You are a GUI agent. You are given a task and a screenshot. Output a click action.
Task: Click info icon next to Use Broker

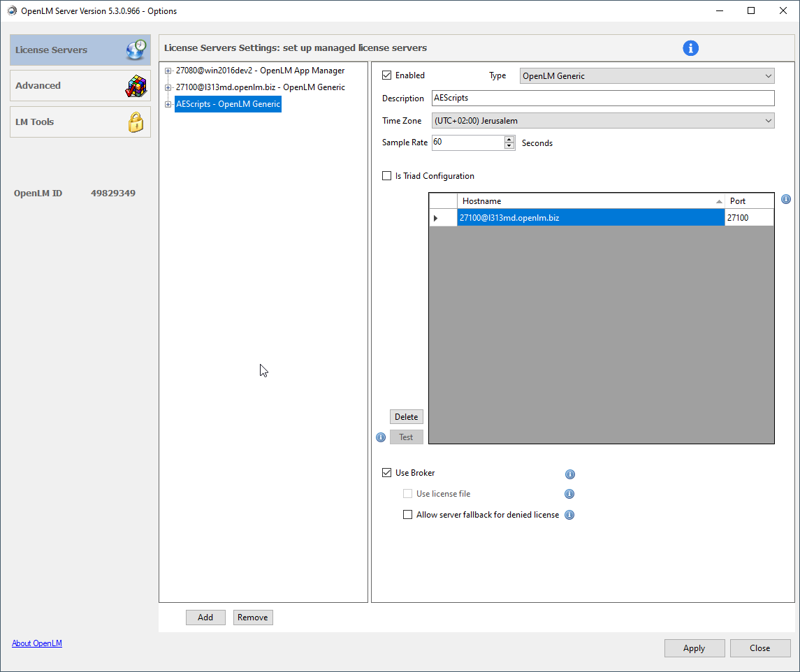(x=569, y=474)
